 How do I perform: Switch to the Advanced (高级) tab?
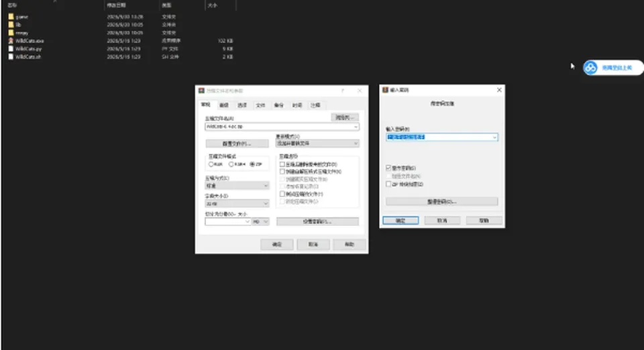pyautogui.click(x=224, y=105)
